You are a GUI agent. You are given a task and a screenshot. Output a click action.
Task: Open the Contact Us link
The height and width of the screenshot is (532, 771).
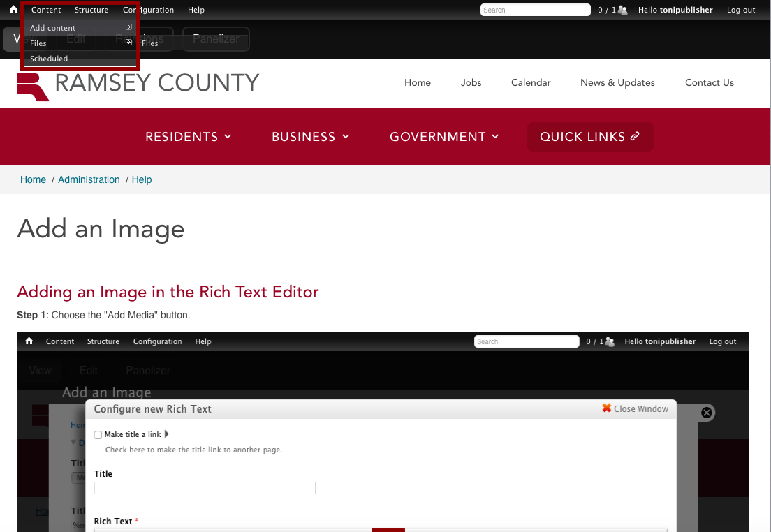(x=709, y=82)
